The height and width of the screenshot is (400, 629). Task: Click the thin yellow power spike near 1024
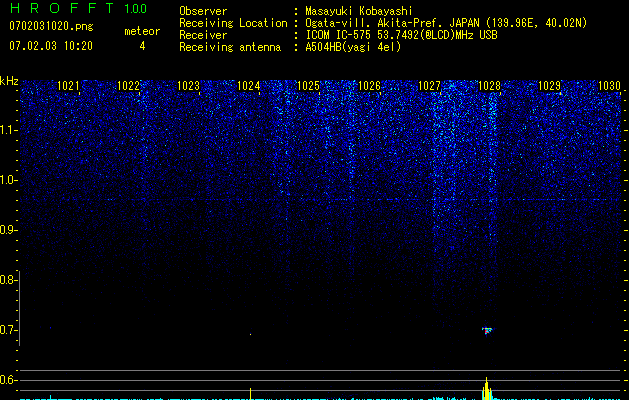coord(251,394)
